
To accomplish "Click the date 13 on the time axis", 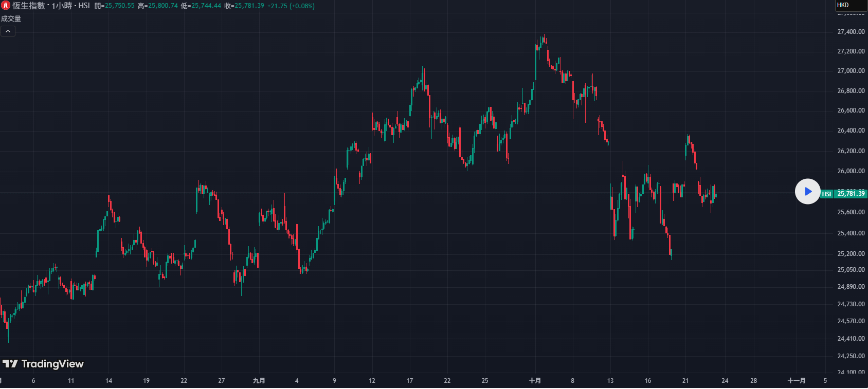I will (x=610, y=381).
